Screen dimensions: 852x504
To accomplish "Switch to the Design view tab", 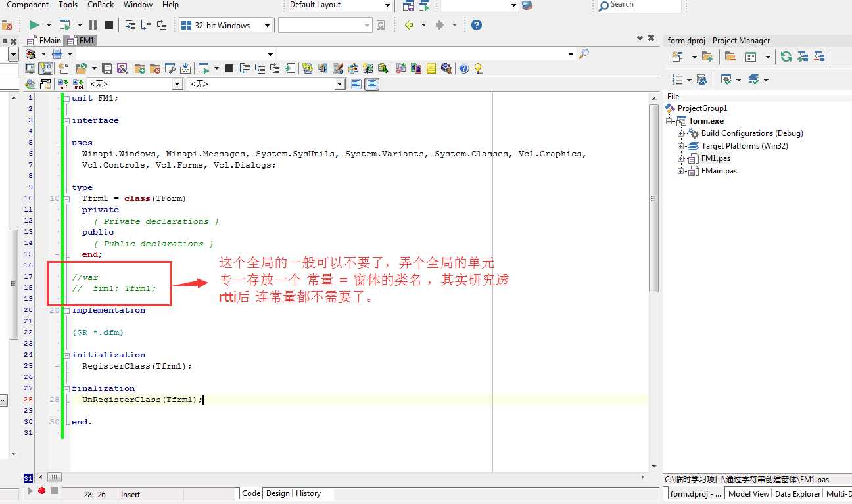I will click(277, 493).
